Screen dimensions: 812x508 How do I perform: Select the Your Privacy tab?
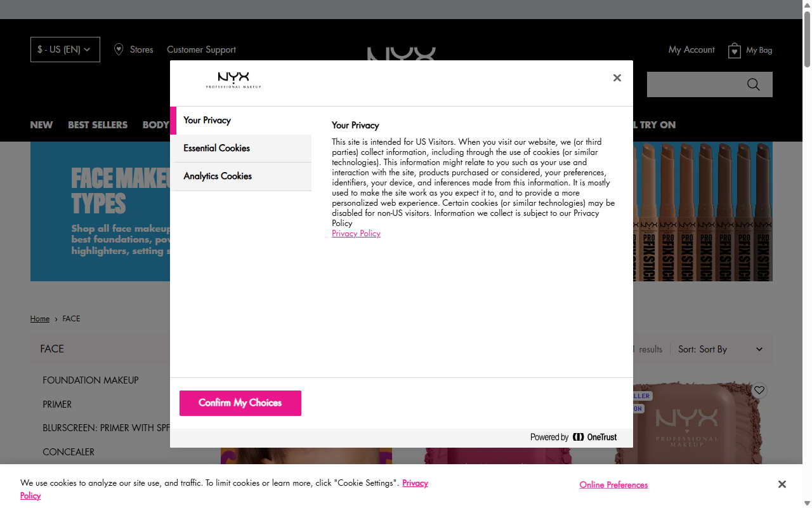[x=241, y=120]
